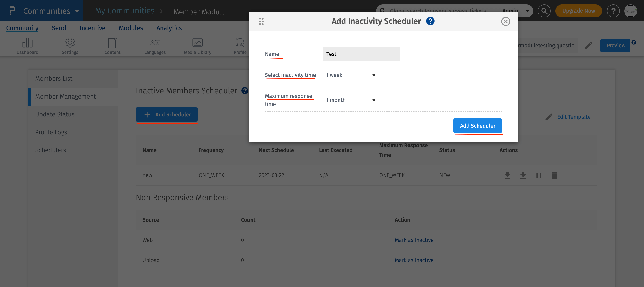The image size is (644, 287).
Task: Select Profile Logs in sidebar
Action: point(51,132)
